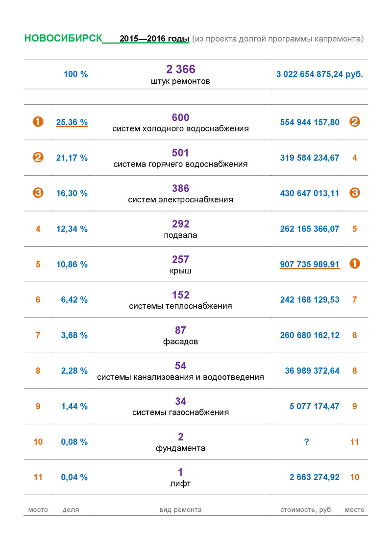Click the green НОВОСИБИРСК title

63,39
